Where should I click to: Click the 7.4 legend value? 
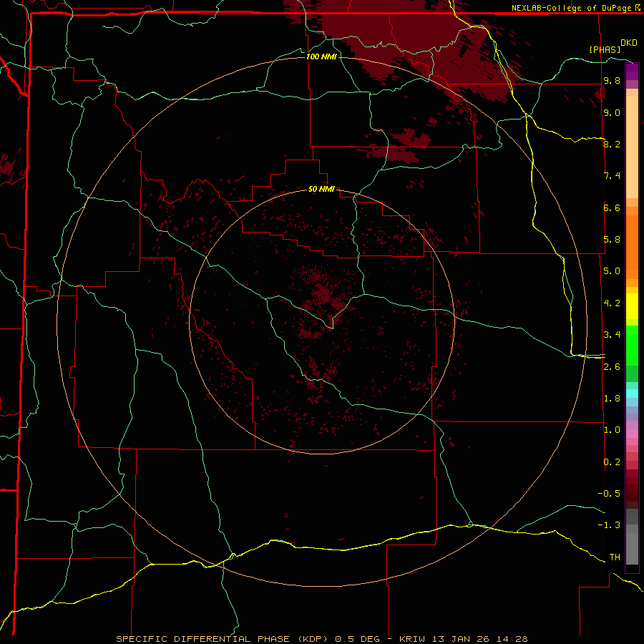[x=612, y=176]
